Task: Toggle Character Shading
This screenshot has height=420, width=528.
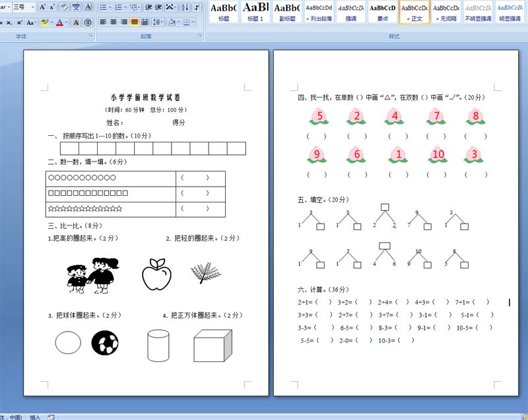Action: (x=76, y=22)
